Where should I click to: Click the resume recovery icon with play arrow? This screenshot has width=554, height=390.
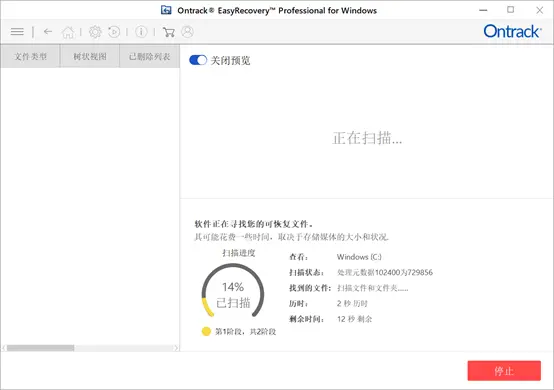click(x=114, y=32)
